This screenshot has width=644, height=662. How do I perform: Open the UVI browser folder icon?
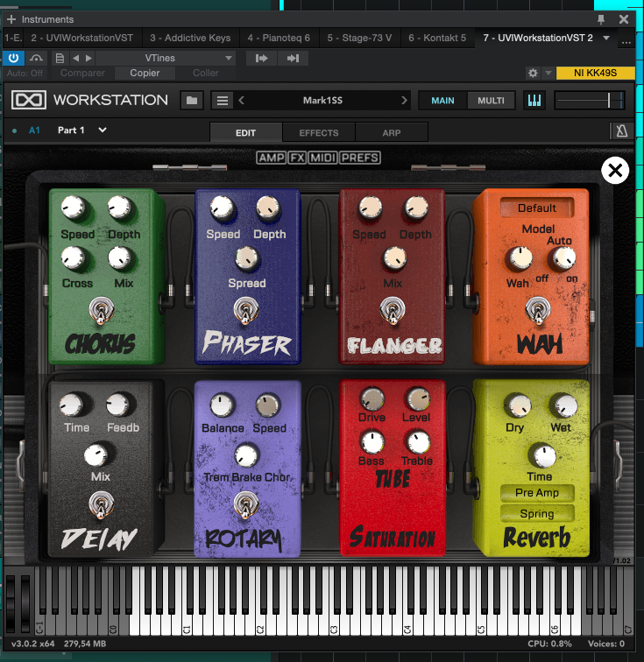(192, 101)
